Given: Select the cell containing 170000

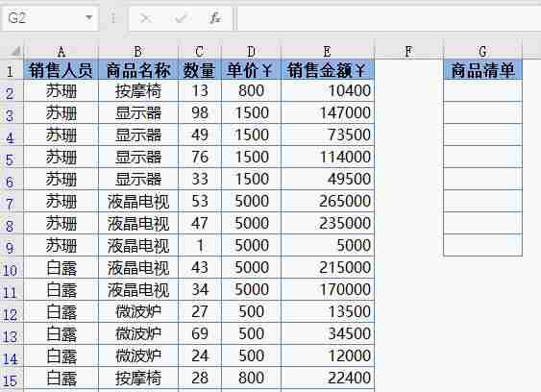Looking at the screenshot, I should click(x=328, y=289).
